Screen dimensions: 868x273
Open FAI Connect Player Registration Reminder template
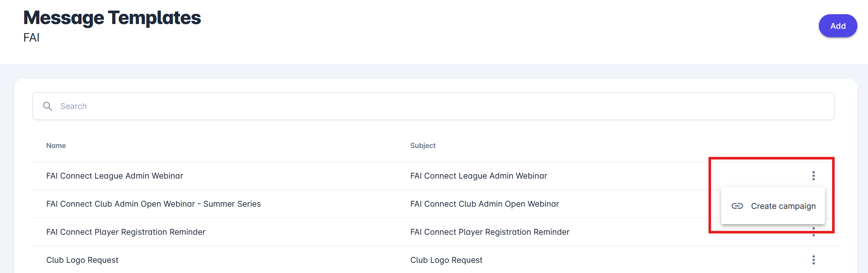click(x=126, y=232)
